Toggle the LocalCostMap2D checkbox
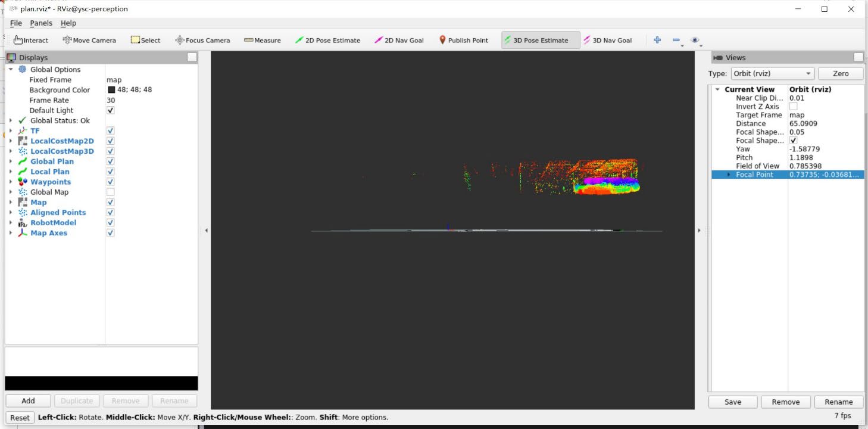Viewport: 868px width, 429px height. coord(111,141)
